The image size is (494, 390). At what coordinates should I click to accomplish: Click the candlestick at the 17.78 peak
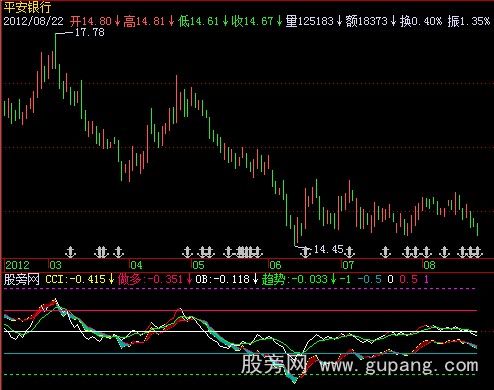pyautogui.click(x=55, y=51)
